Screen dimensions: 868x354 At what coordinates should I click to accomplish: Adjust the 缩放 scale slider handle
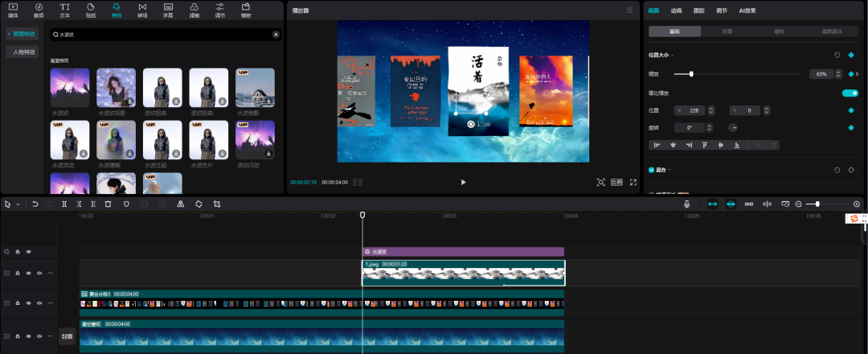coord(691,74)
